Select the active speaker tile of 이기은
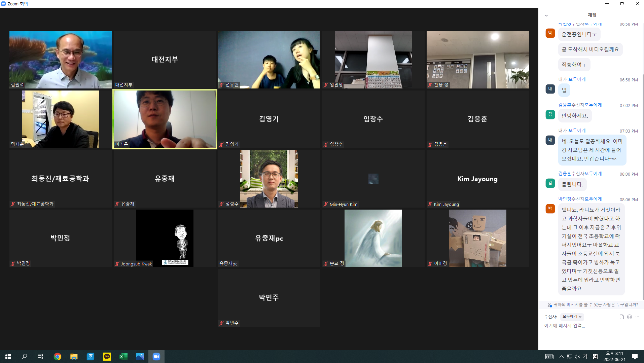The image size is (644, 363). point(165,119)
